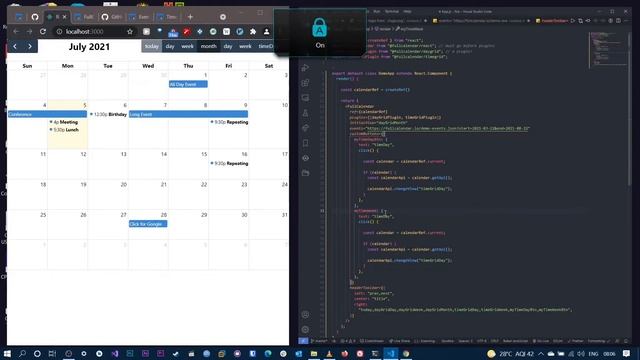Open the Conference event
This screenshot has height=360, width=640.
47,114
